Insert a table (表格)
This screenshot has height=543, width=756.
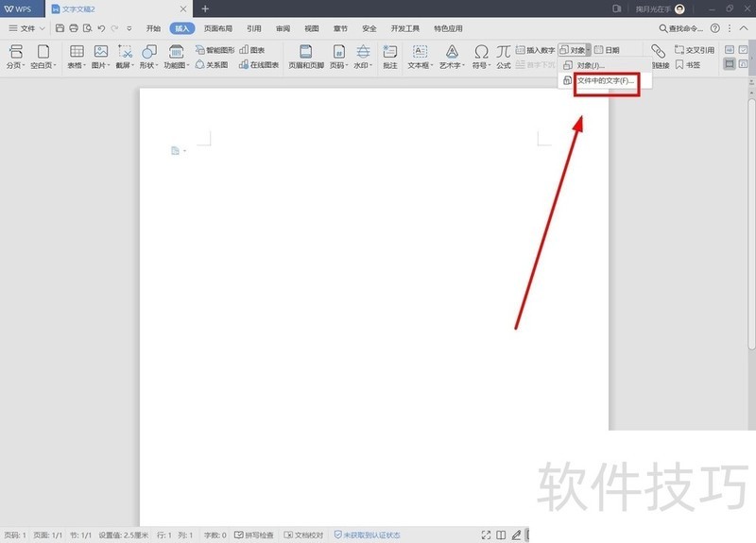coord(77,57)
